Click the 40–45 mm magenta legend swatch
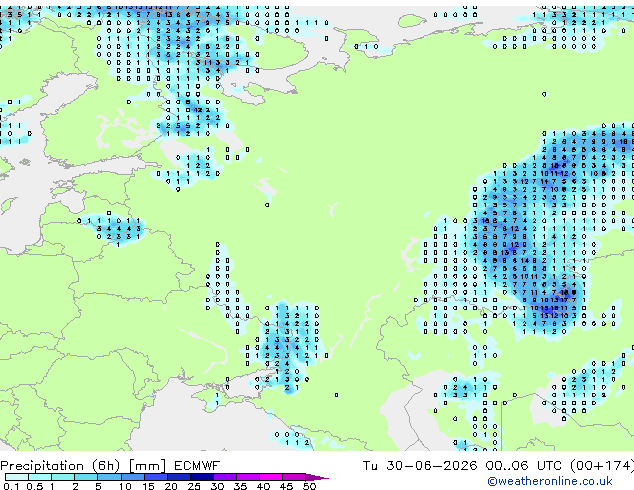634x490 pixels. (271, 477)
